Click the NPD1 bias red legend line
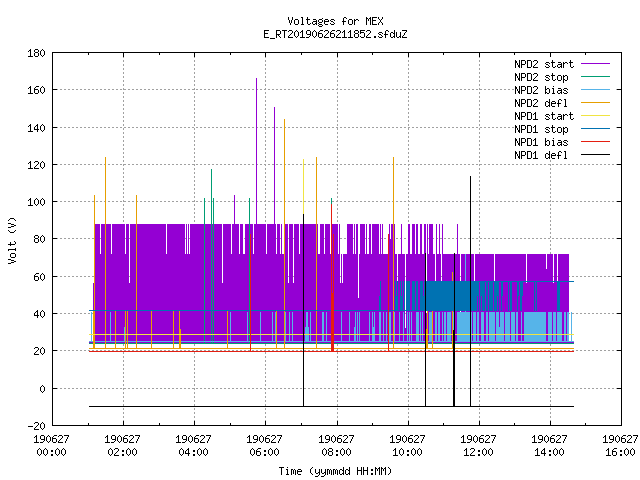 pos(595,142)
